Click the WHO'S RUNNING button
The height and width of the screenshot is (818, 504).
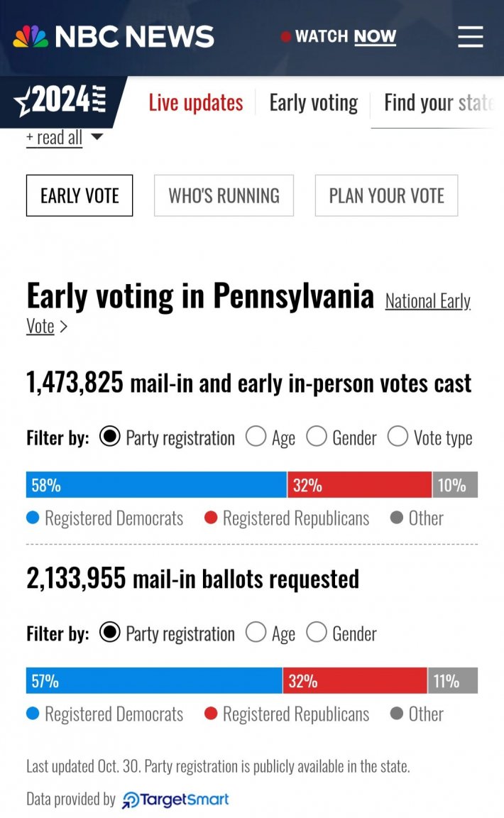(x=224, y=196)
